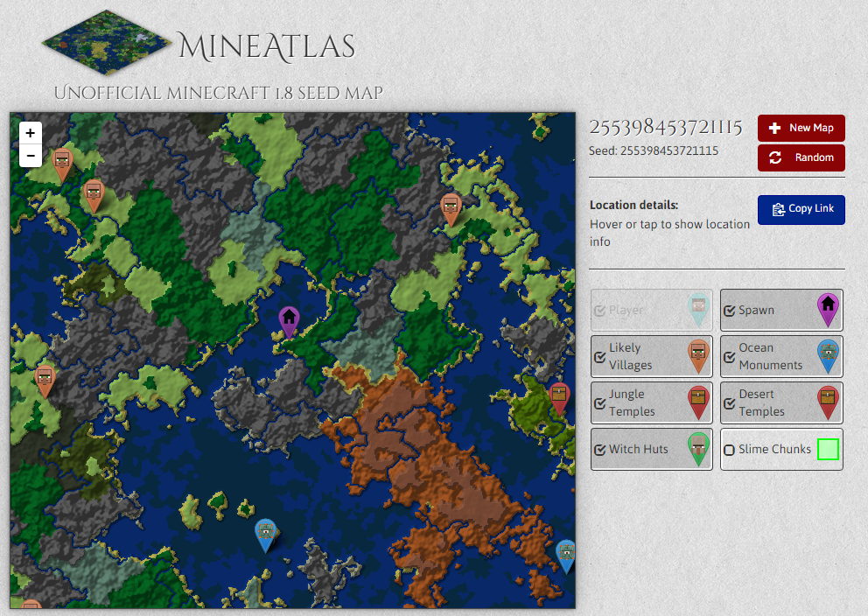Generate a Random seed map
Viewport: 868px width, 616px height.
pos(801,157)
